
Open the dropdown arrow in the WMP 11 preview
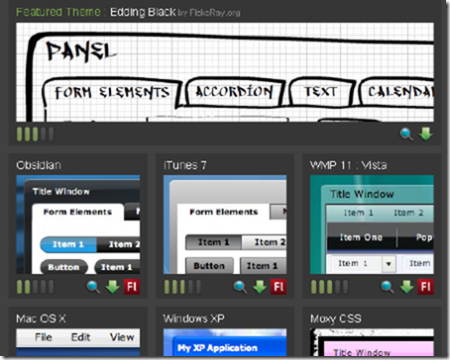pyautogui.click(x=388, y=264)
